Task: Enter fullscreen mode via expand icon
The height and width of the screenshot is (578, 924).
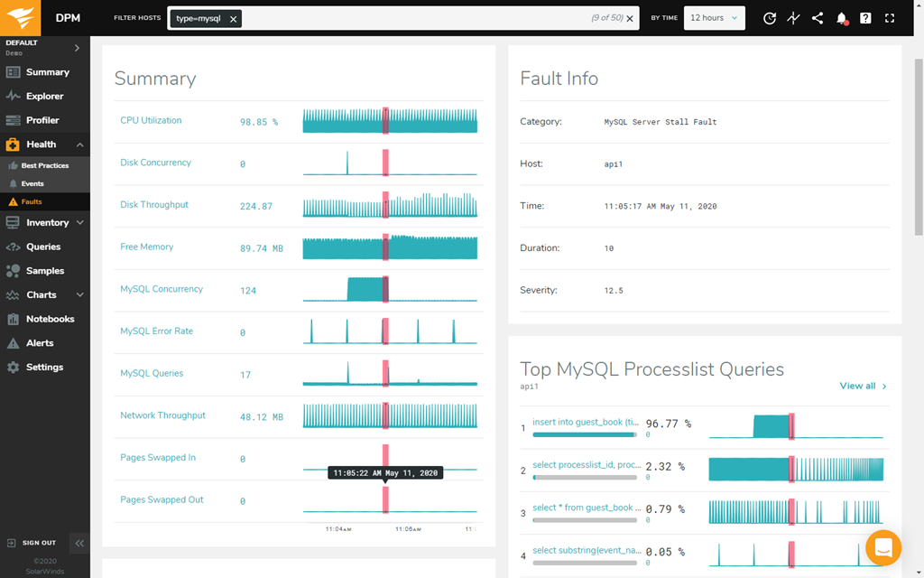Action: click(890, 18)
